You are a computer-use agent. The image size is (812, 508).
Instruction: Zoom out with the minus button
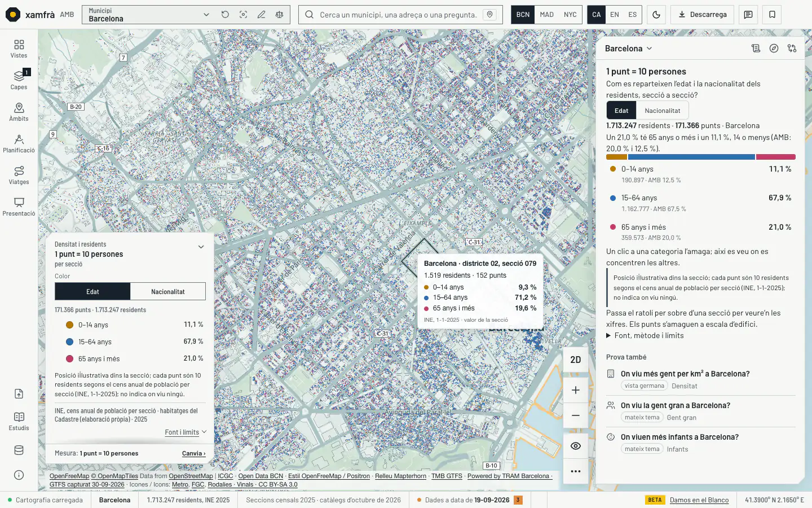pyautogui.click(x=576, y=415)
